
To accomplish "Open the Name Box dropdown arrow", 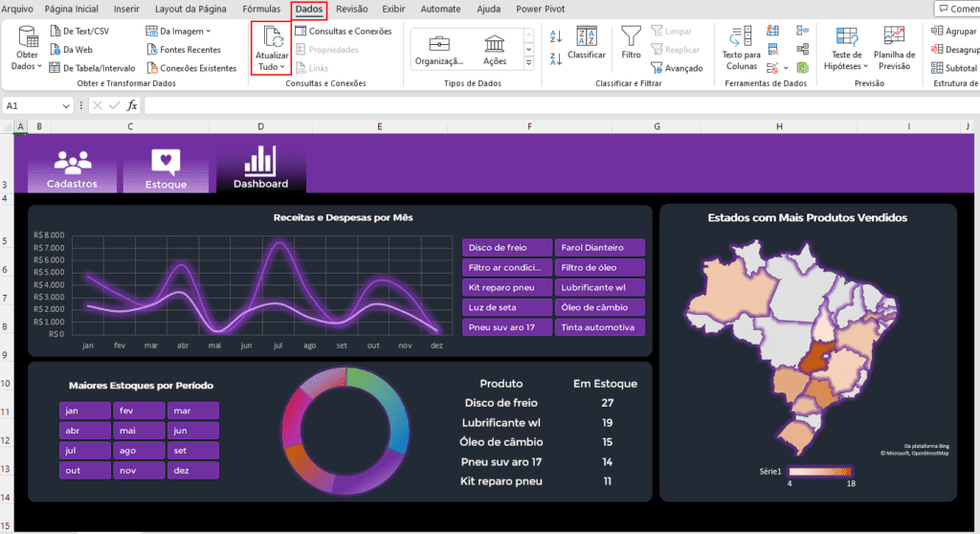I will 66,106.
